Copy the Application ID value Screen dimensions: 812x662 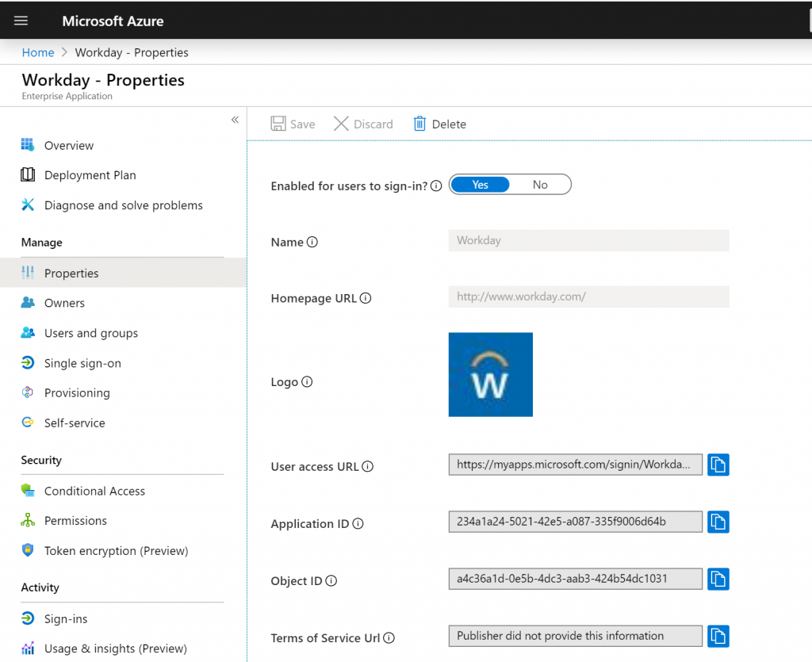click(718, 522)
